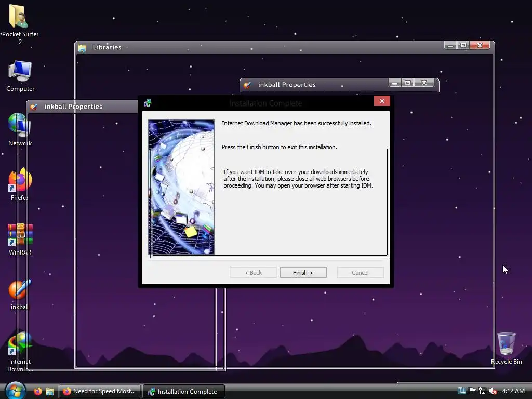Select the Firefox desktop shortcut

coord(20,184)
